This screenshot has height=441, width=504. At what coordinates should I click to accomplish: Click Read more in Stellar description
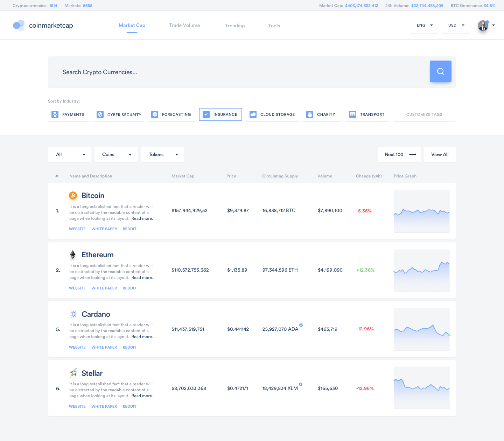tap(143, 396)
